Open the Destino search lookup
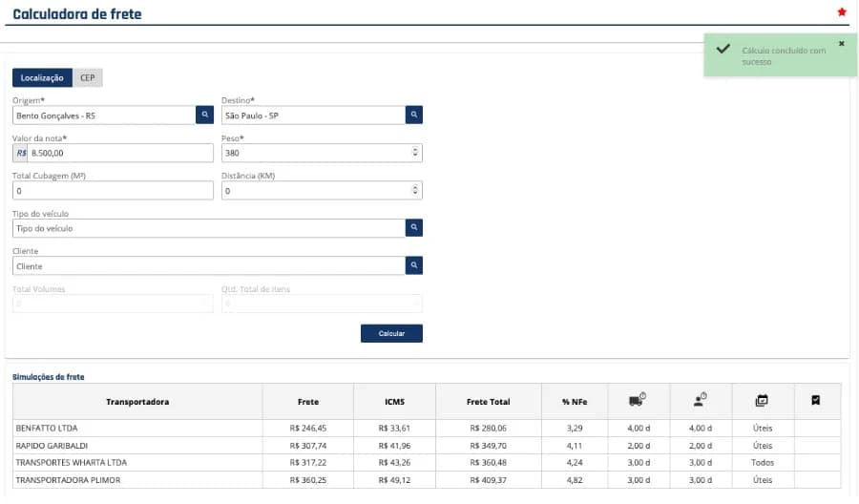 pos(413,115)
